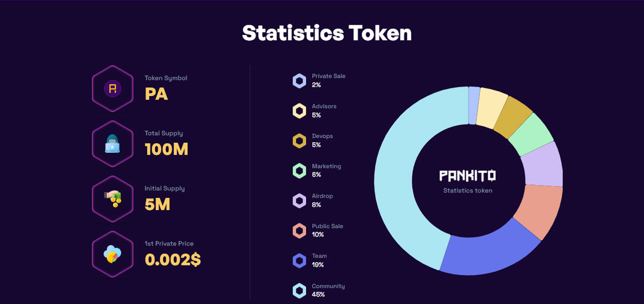Click the 1st Private Price icon
Image resolution: width=644 pixels, height=304 pixels.
(113, 254)
